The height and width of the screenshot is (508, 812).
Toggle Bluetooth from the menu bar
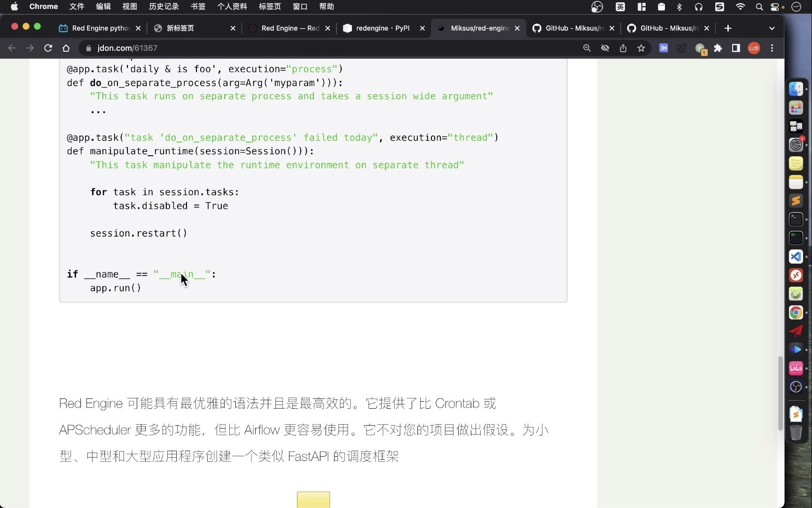[679, 7]
